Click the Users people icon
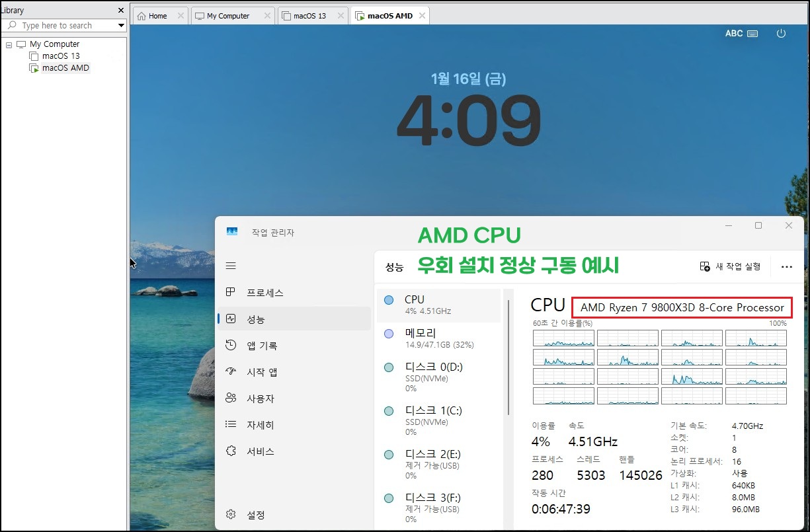This screenshot has width=810, height=532. point(231,398)
